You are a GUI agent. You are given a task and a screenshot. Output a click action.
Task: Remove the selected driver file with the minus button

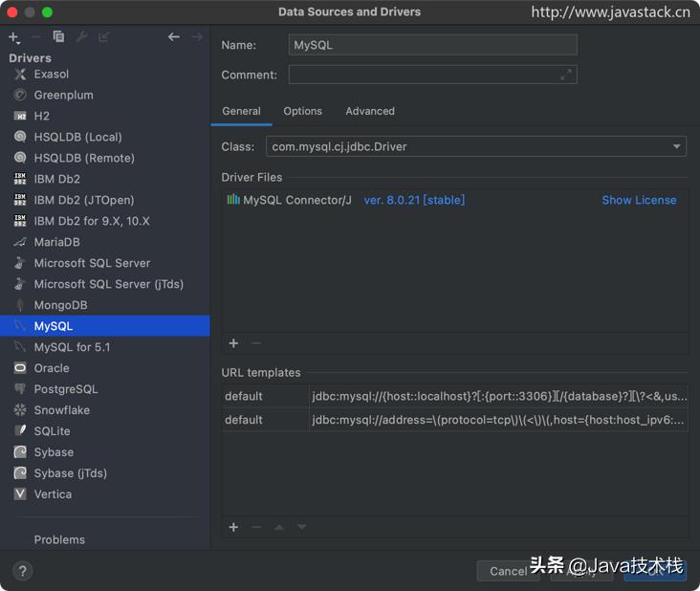click(256, 343)
